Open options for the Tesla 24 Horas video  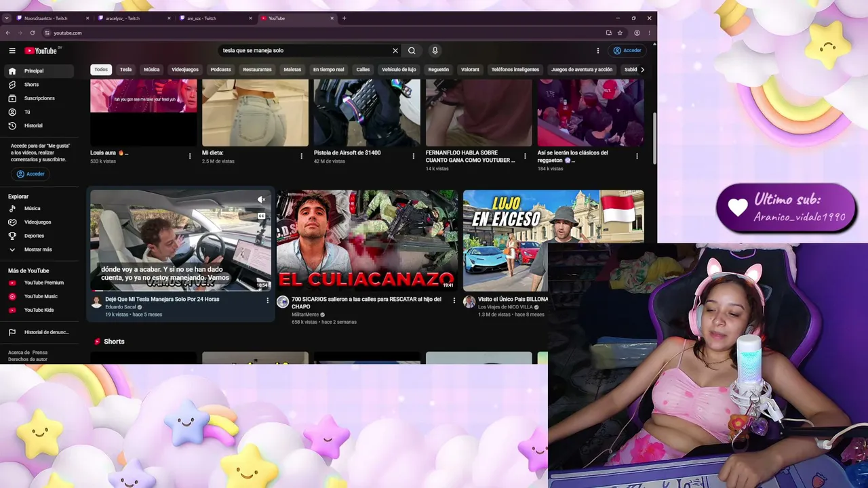[x=267, y=300]
